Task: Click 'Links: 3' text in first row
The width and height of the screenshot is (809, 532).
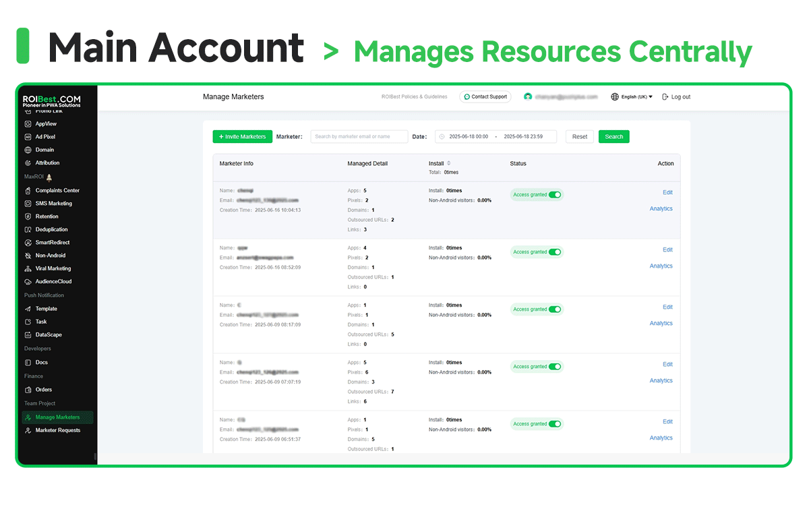Action: click(357, 229)
